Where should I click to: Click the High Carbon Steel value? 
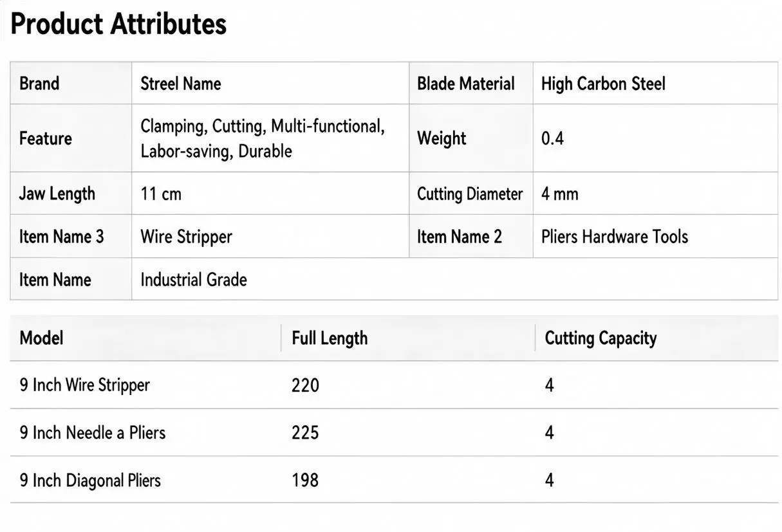(x=603, y=84)
